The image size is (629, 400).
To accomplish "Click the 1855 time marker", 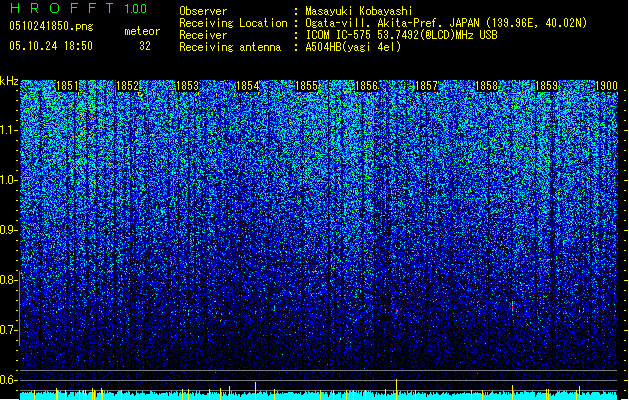I will pos(306,86).
